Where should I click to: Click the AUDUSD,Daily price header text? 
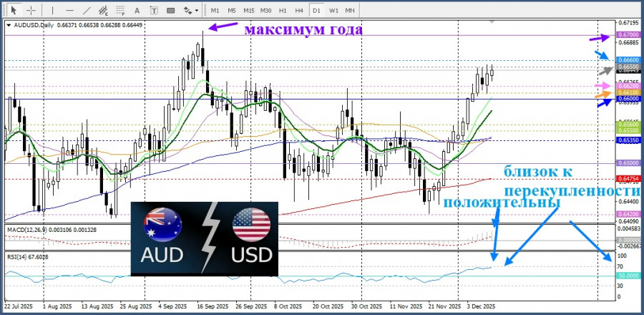(78, 25)
